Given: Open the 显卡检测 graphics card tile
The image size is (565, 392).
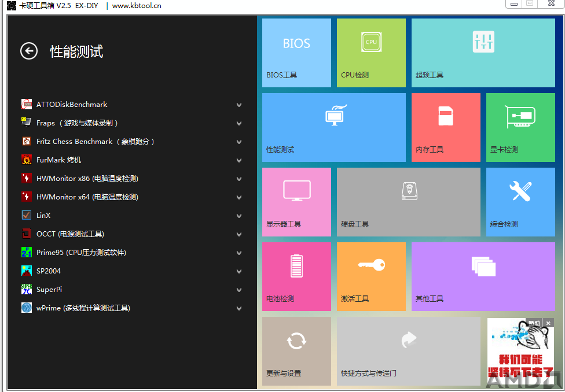Looking at the screenshot, I should (520, 127).
